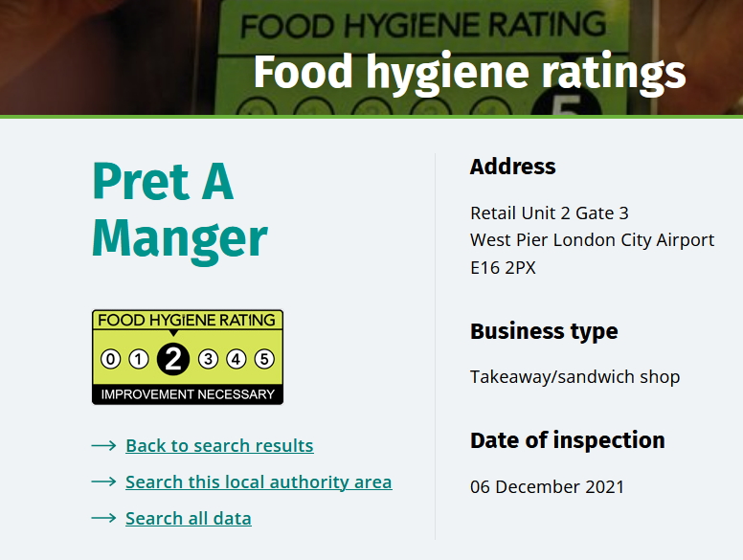Open Search this local authority area link
Viewport: 743px width, 560px height.
click(259, 482)
